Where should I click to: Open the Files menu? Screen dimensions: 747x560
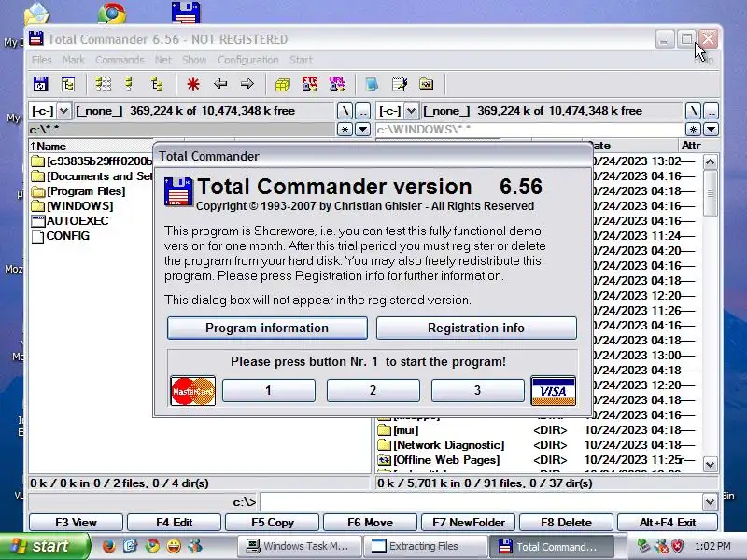point(41,60)
